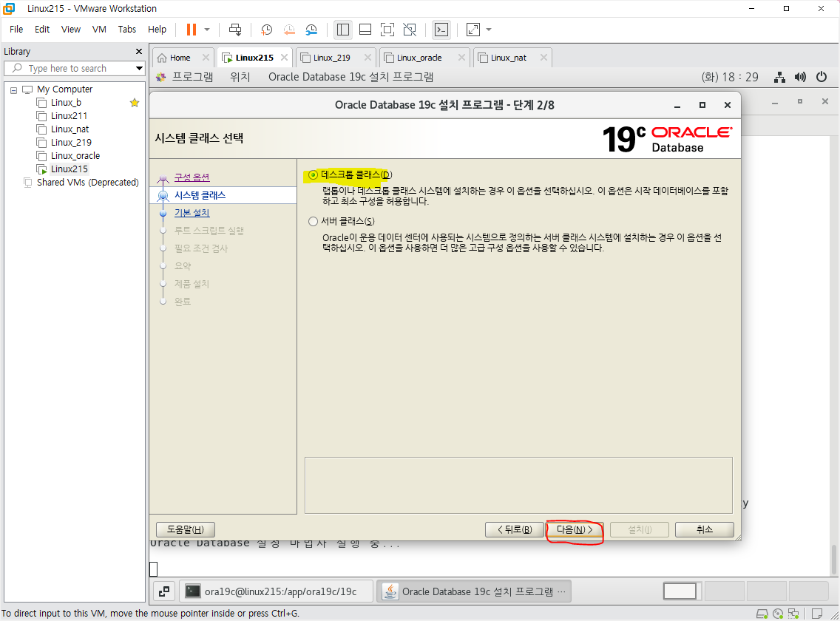
Task: Click the favorite star beside Linux_b
Action: (135, 102)
